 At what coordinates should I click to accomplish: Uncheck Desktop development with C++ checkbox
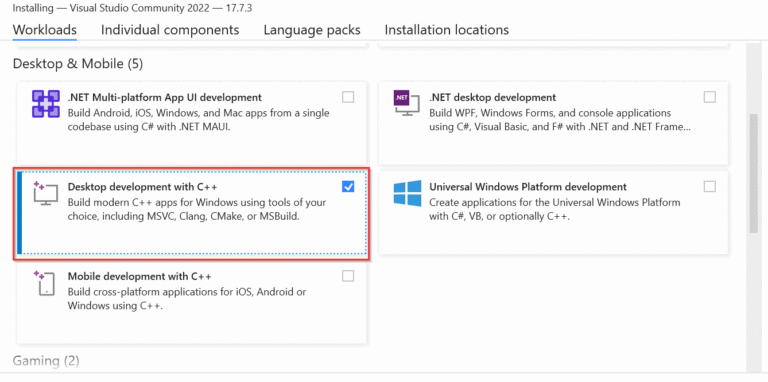pyautogui.click(x=348, y=187)
